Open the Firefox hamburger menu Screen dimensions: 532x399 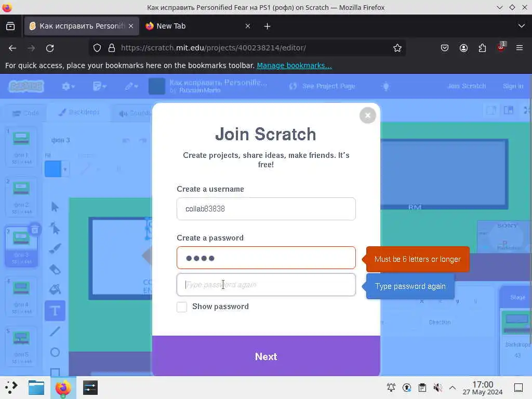pyautogui.click(x=520, y=48)
